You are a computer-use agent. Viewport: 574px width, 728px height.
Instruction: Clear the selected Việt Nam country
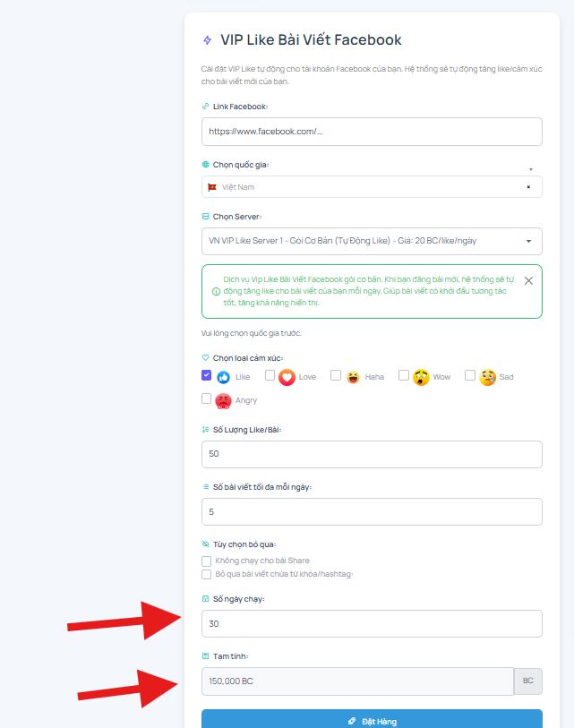(528, 187)
